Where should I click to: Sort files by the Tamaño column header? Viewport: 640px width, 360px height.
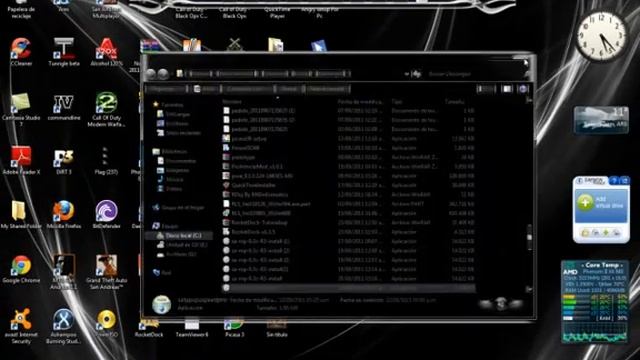coord(454,101)
